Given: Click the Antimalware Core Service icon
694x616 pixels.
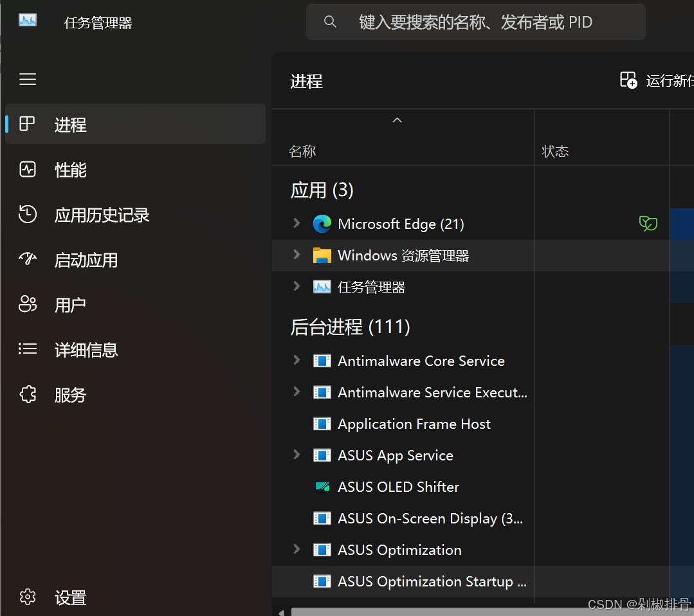Looking at the screenshot, I should pyautogui.click(x=322, y=361).
